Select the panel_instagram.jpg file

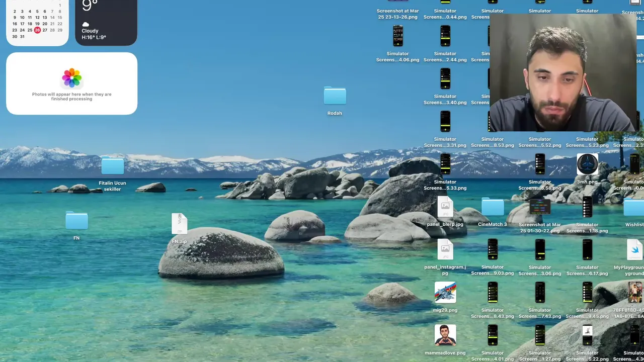[x=445, y=249]
